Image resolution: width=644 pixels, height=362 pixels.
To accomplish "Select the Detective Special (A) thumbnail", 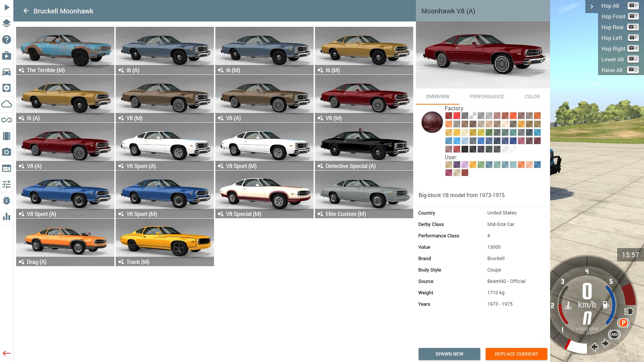I will tap(364, 146).
